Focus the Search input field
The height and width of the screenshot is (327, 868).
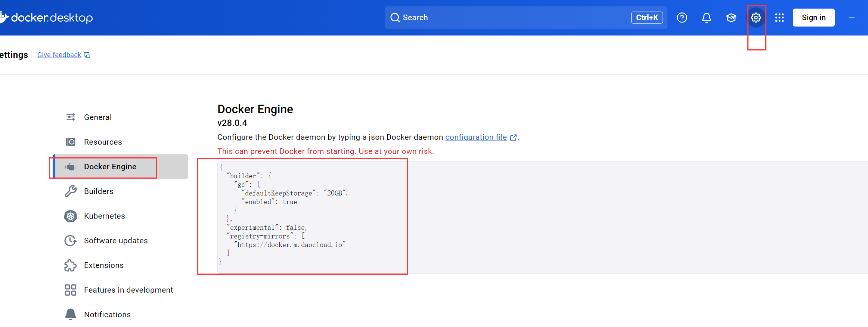pos(526,18)
